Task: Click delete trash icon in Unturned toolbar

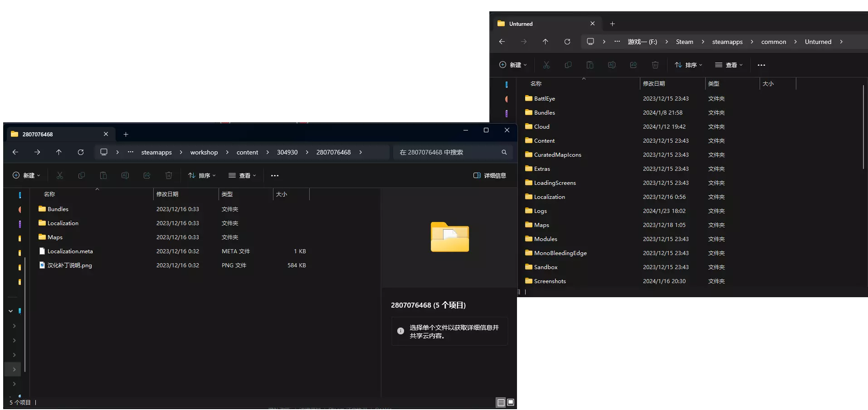Action: point(655,65)
